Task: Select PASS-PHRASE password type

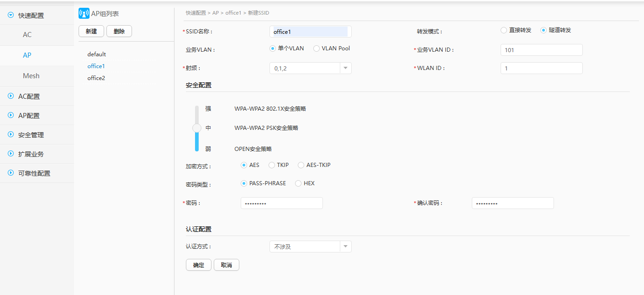Action: pyautogui.click(x=244, y=183)
